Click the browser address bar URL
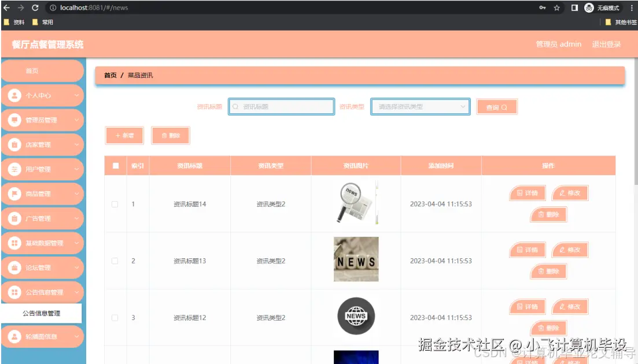The width and height of the screenshot is (638, 364). [94, 8]
